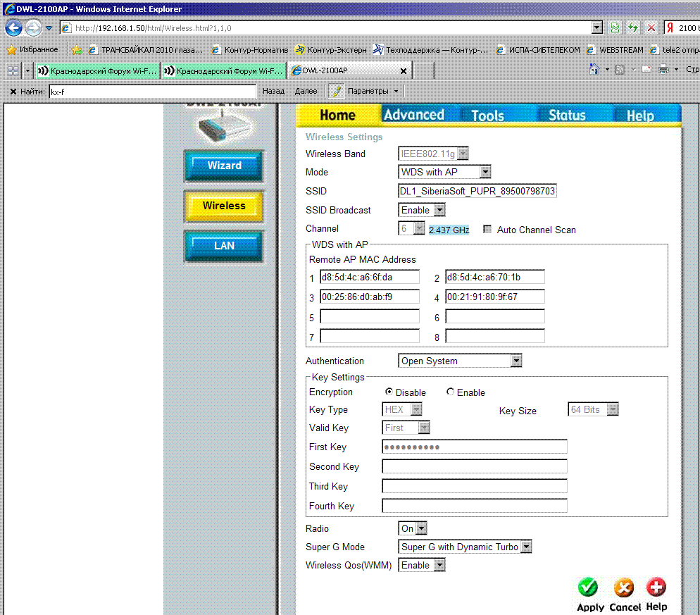Click the highlight pencil icon in find bar
Viewport: 700px width, 615px height.
coord(337,91)
